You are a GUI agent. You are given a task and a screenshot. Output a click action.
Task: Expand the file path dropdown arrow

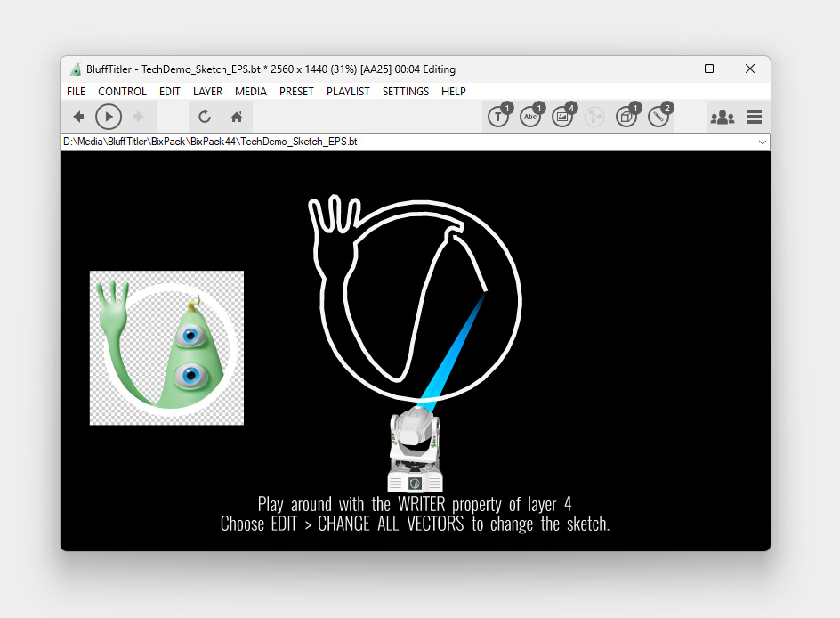click(x=762, y=142)
